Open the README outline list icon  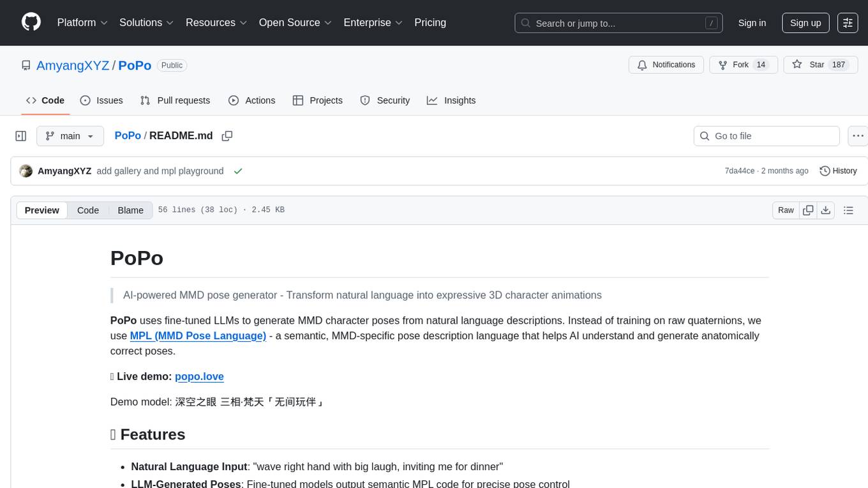point(848,210)
